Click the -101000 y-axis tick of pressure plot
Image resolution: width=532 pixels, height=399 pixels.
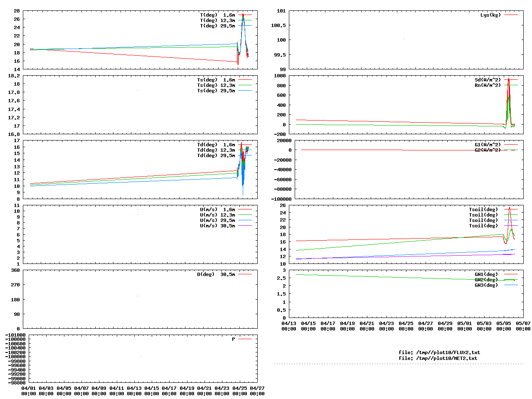[15, 335]
